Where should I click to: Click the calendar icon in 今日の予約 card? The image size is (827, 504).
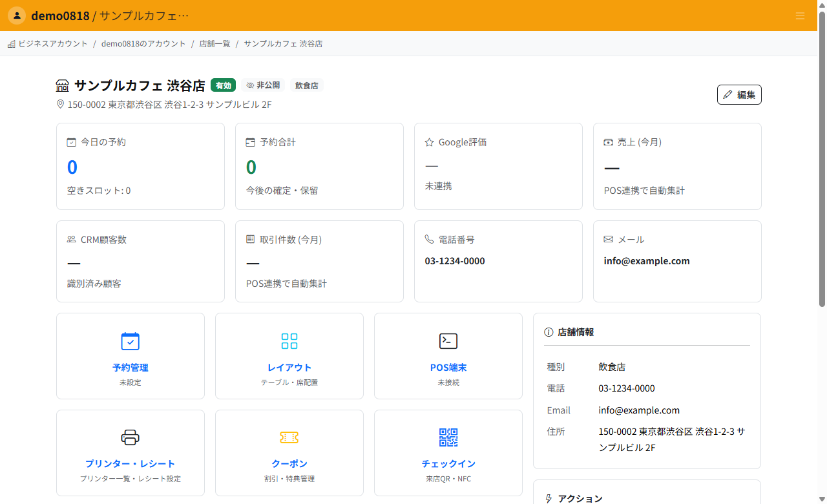(72, 142)
